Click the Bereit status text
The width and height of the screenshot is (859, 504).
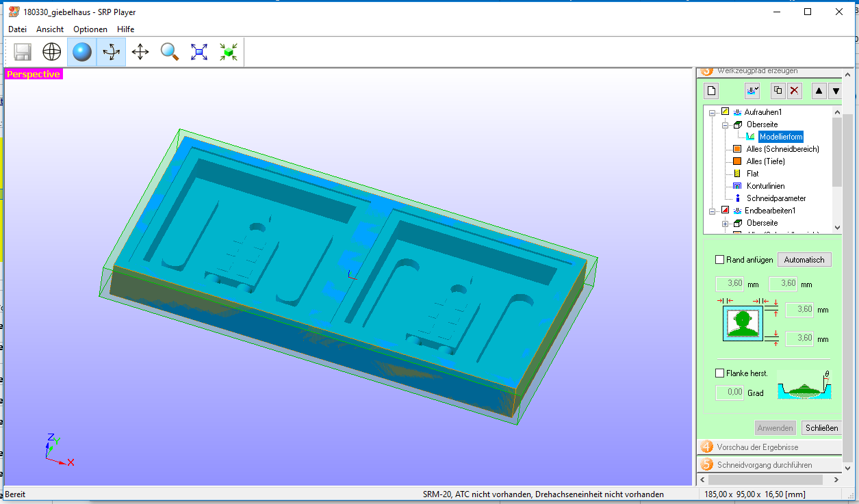(16, 494)
